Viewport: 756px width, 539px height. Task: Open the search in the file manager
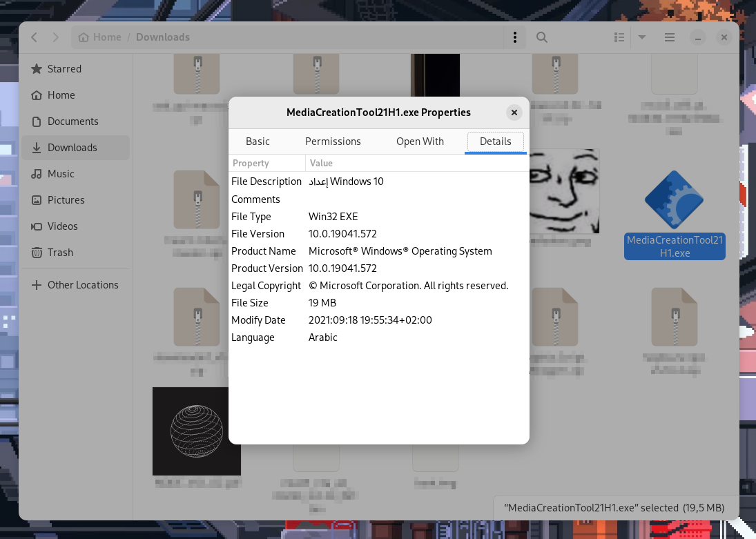541,37
